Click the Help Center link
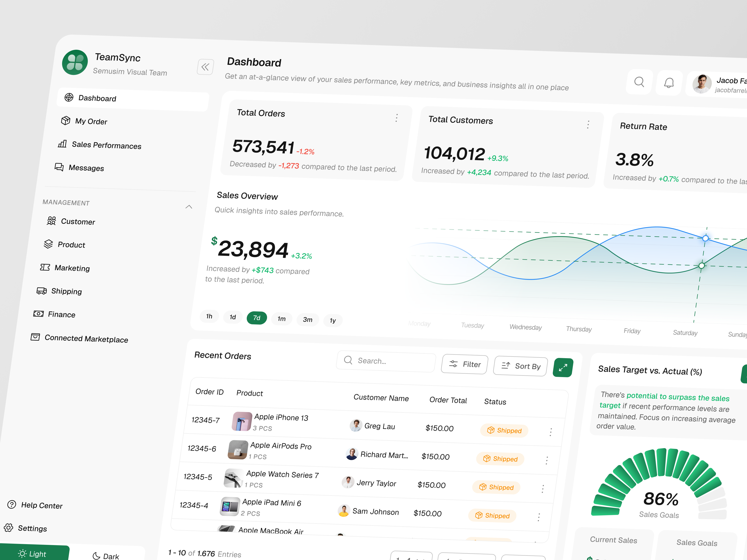The height and width of the screenshot is (560, 747). (x=42, y=505)
